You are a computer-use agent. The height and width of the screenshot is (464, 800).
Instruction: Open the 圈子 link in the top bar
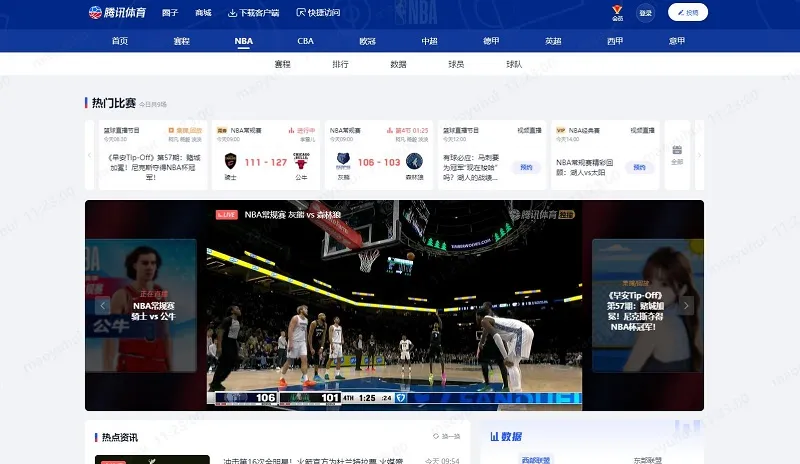[170, 13]
